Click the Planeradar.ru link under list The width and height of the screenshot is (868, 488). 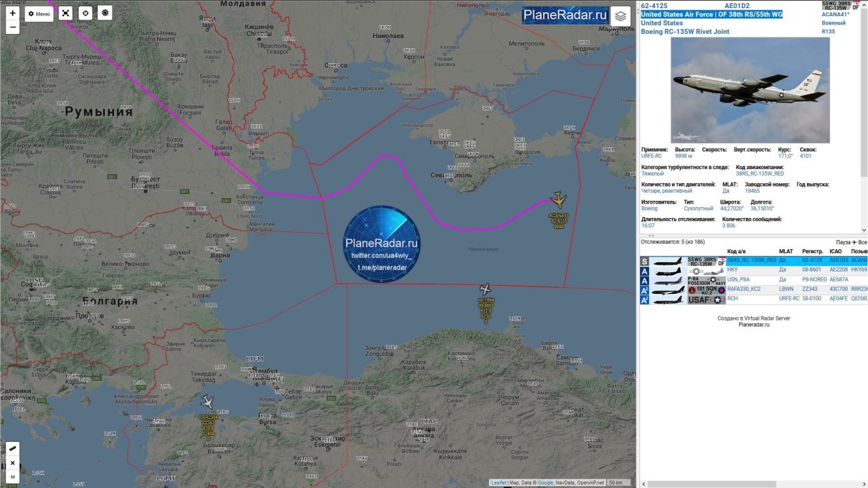(754, 324)
